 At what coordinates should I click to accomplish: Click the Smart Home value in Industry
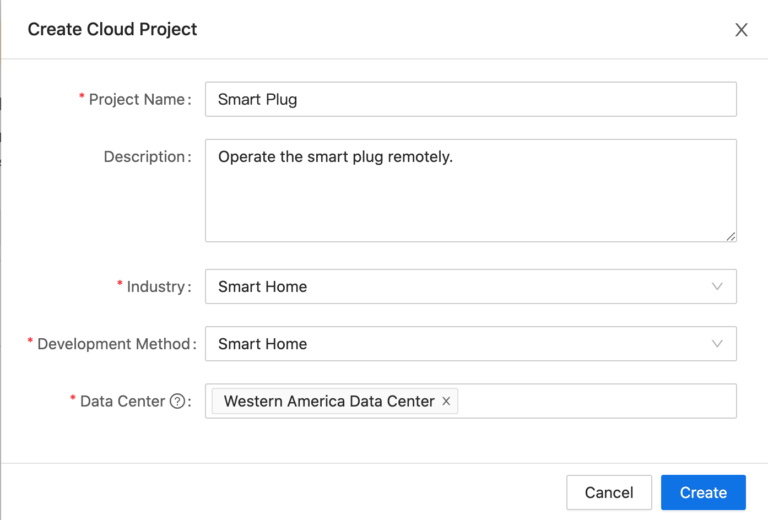pyautogui.click(x=262, y=286)
